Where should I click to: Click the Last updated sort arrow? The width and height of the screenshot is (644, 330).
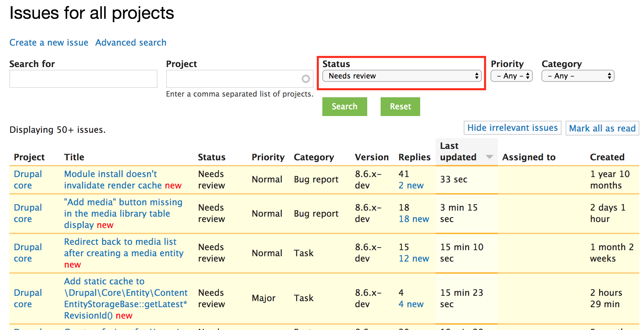pos(490,157)
